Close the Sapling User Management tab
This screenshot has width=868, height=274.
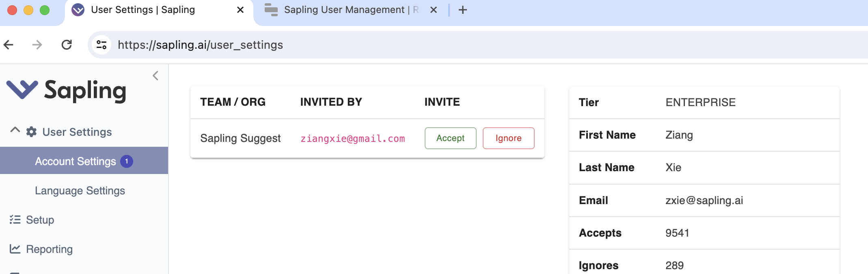pyautogui.click(x=434, y=10)
